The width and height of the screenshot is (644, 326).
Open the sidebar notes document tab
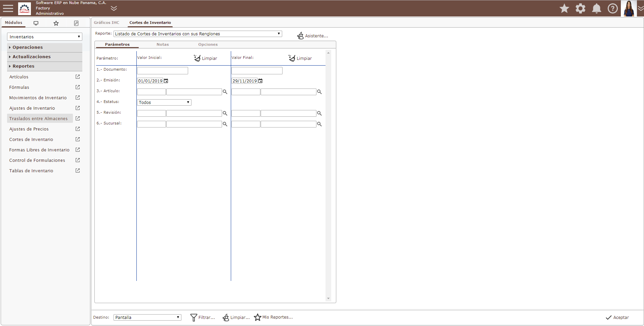tap(76, 23)
